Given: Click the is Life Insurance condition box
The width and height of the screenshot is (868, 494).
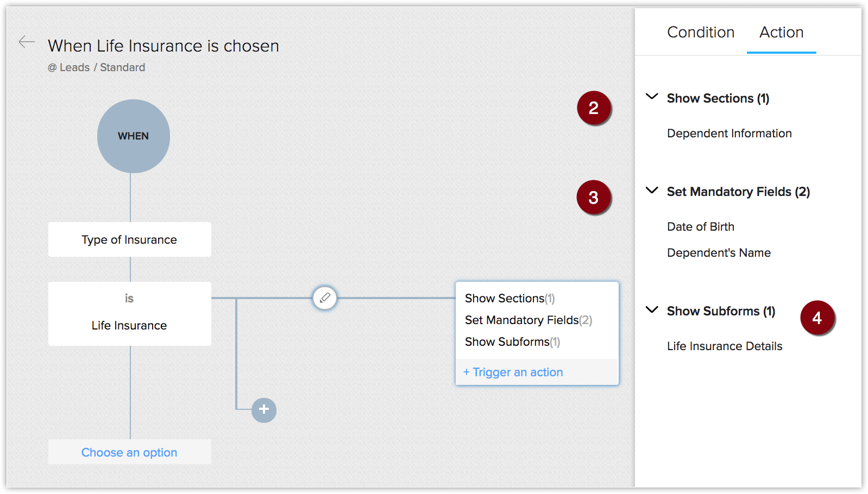Looking at the screenshot, I should (129, 313).
